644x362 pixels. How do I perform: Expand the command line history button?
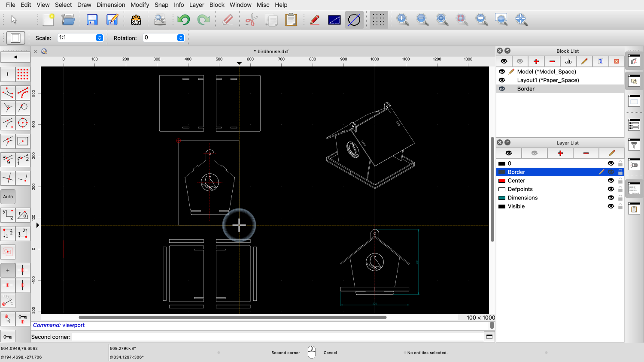point(489,337)
